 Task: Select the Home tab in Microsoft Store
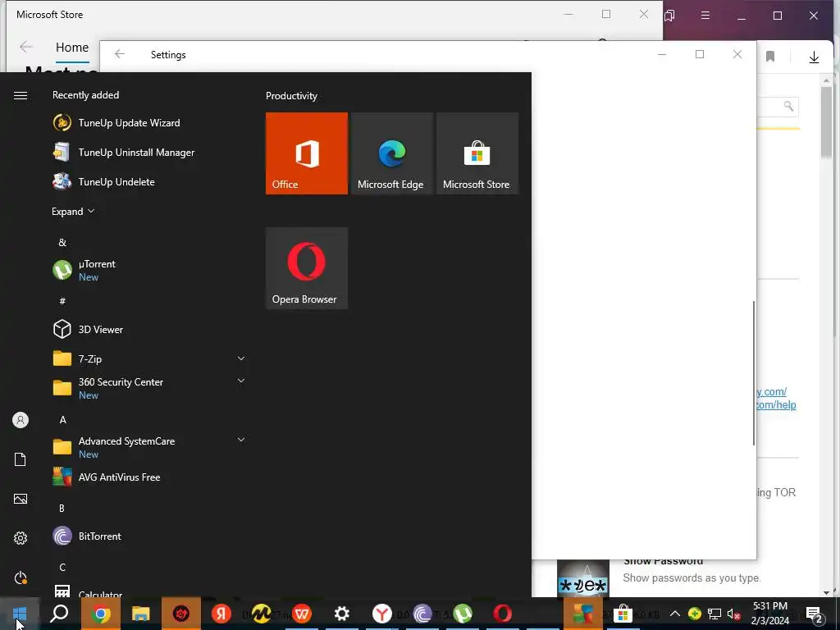[72, 47]
